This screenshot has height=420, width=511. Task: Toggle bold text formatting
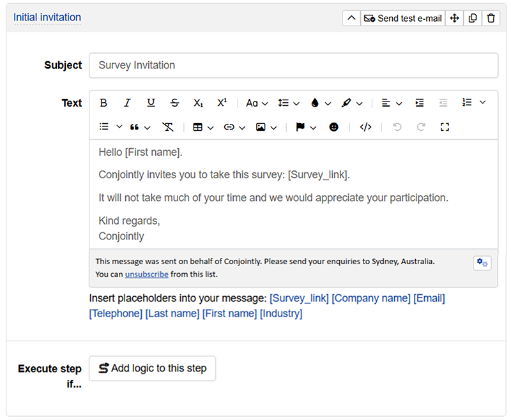click(x=103, y=103)
